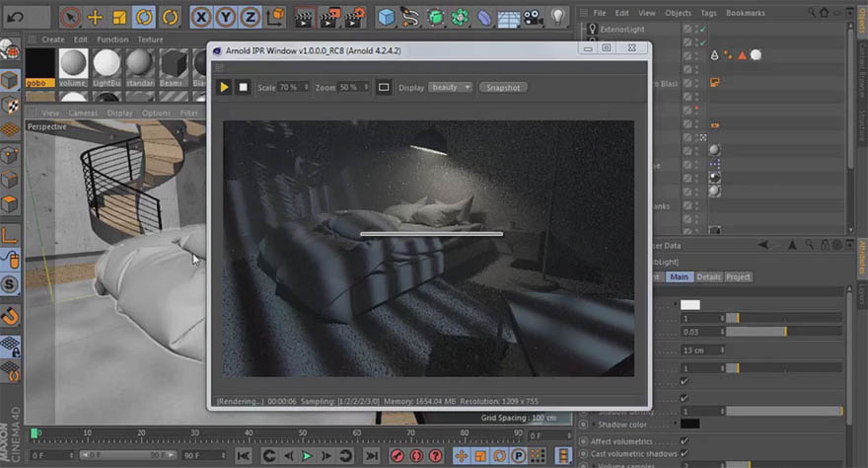Screen dimensions: 868x468
Task: Open viewport Cameras menu
Action: [x=83, y=113]
